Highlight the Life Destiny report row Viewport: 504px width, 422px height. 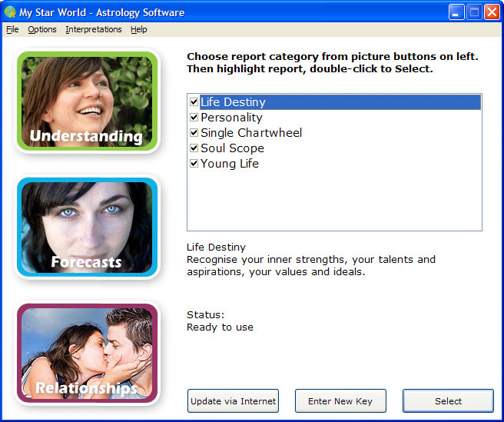click(340, 102)
